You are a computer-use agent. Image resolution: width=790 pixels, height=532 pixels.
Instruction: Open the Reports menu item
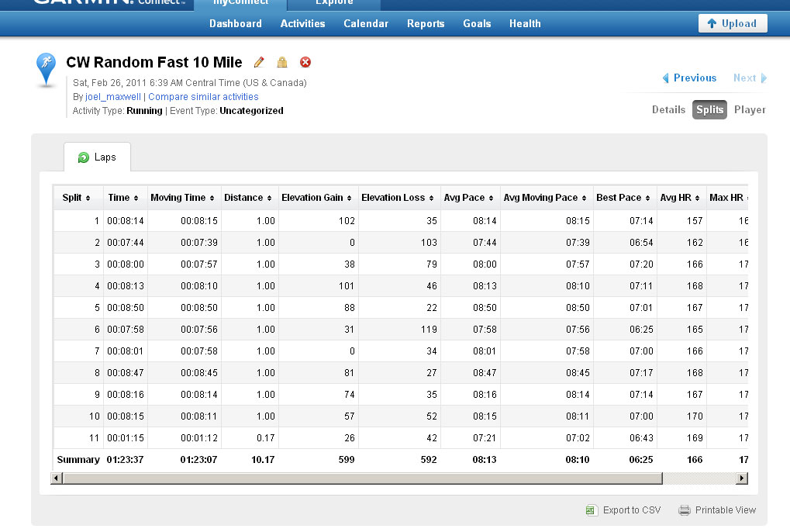click(x=426, y=23)
